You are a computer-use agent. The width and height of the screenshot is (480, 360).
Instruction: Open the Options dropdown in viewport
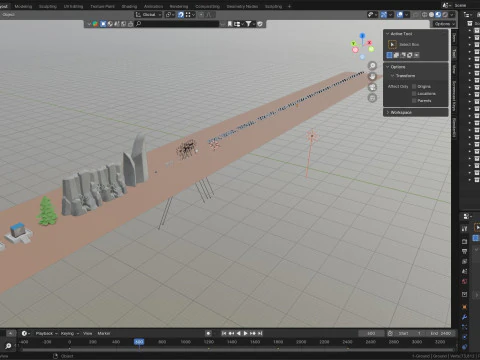(x=444, y=24)
